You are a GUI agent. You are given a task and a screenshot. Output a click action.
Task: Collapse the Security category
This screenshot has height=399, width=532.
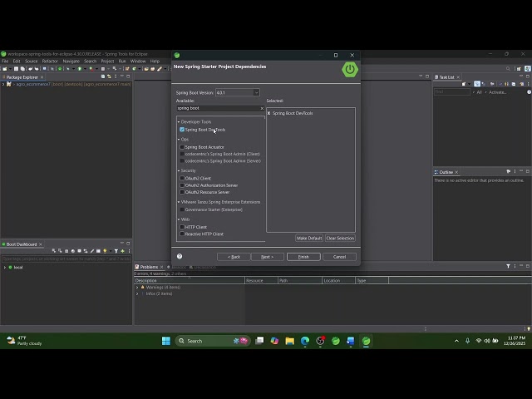(179, 170)
